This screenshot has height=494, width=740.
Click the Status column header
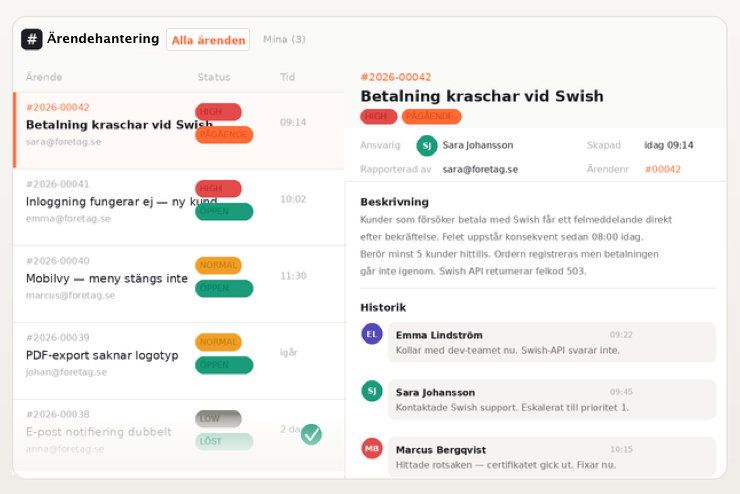(214, 77)
